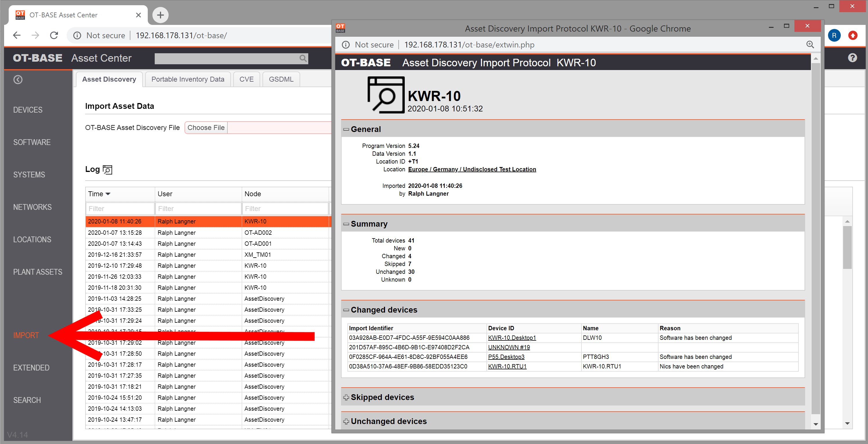Open SYSTEMS in the sidebar

pyautogui.click(x=29, y=175)
